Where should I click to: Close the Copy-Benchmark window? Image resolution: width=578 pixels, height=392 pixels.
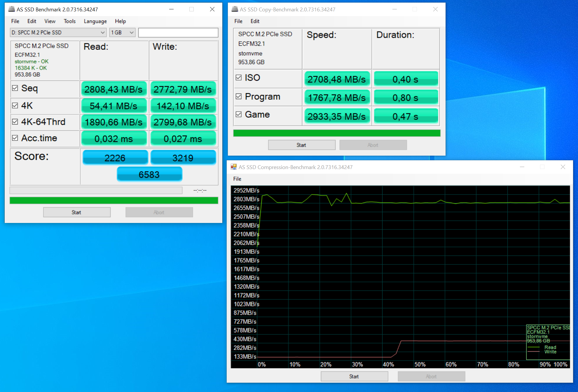coord(435,9)
